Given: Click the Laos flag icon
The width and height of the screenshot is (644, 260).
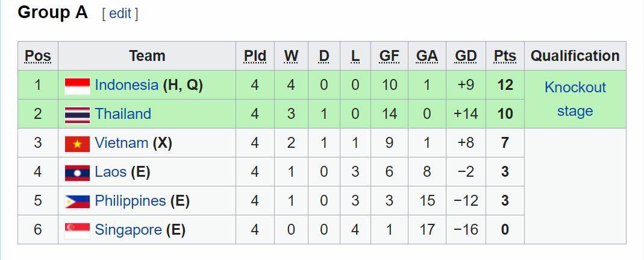Looking at the screenshot, I should [77, 173].
